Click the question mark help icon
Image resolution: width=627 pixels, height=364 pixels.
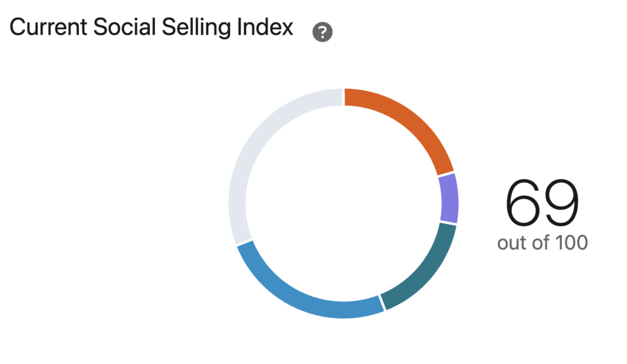(322, 32)
